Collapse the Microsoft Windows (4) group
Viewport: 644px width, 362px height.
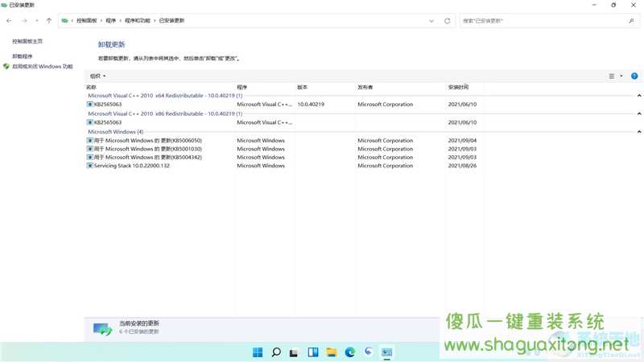(x=639, y=132)
